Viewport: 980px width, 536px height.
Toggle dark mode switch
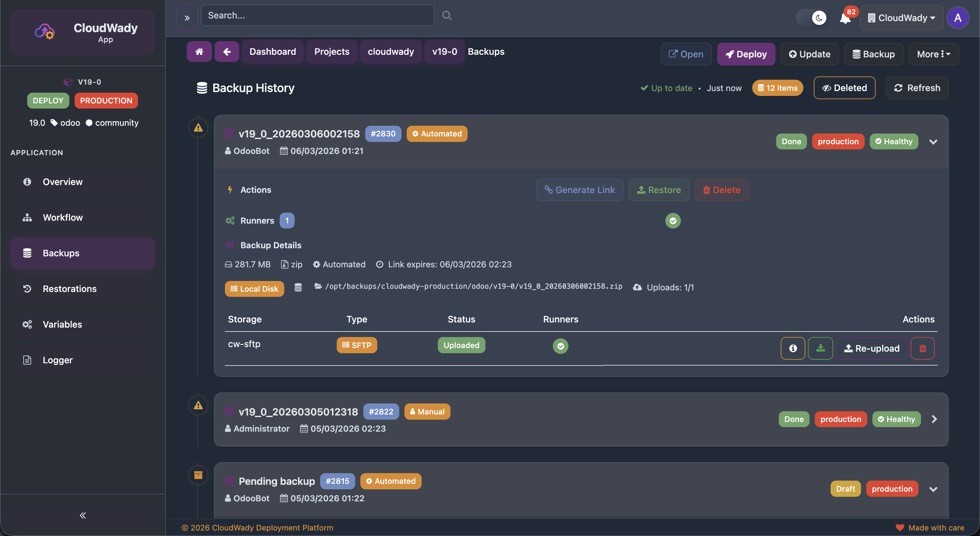(811, 17)
